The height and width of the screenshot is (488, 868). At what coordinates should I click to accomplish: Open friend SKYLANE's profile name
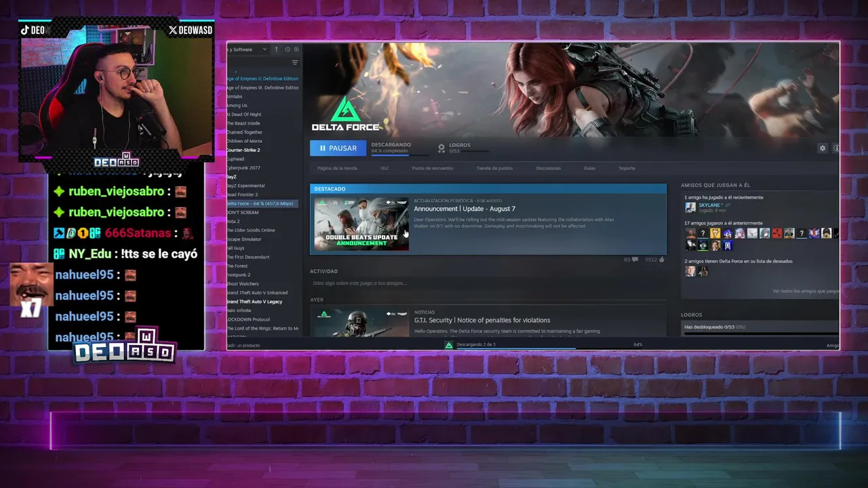pyautogui.click(x=709, y=205)
